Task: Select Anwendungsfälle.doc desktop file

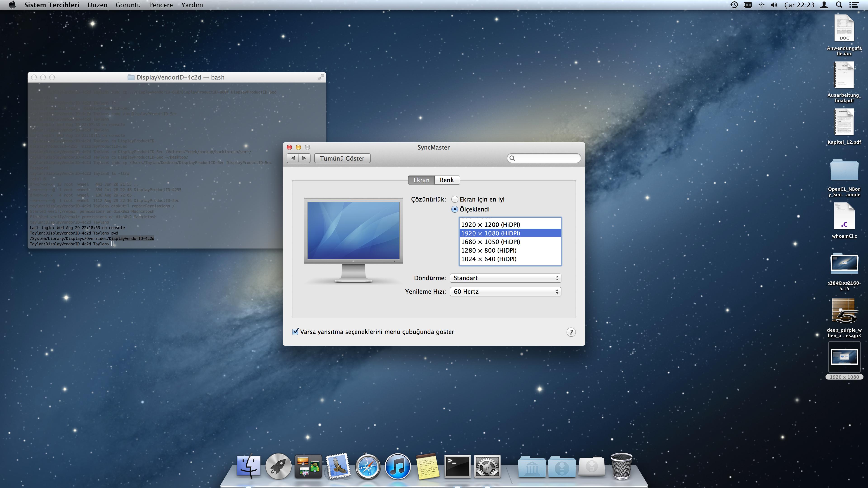Action: (x=844, y=35)
